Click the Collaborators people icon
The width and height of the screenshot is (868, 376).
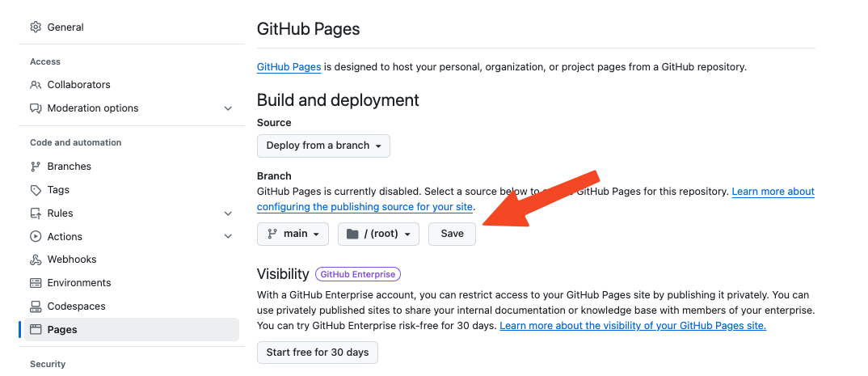(36, 85)
